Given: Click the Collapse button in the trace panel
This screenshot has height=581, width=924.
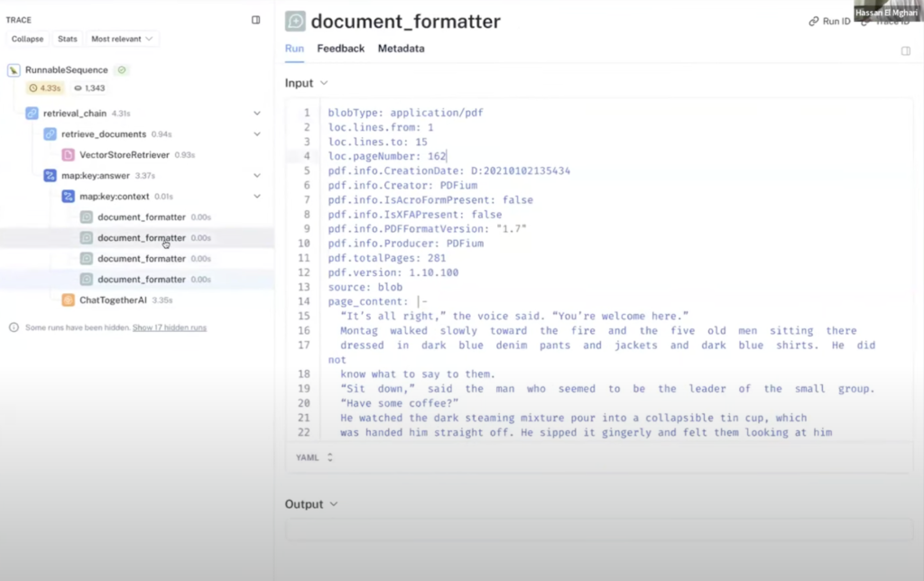Looking at the screenshot, I should (x=27, y=39).
